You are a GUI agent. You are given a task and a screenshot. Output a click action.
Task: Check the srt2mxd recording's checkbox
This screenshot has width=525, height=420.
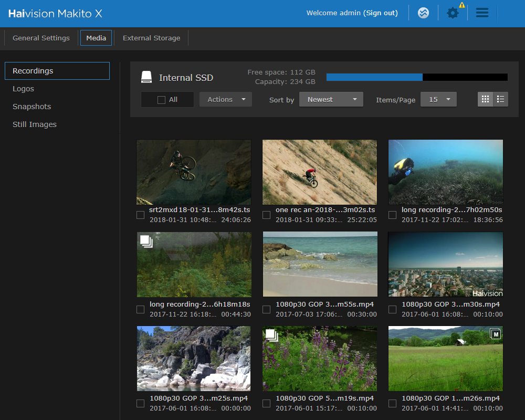coord(140,215)
